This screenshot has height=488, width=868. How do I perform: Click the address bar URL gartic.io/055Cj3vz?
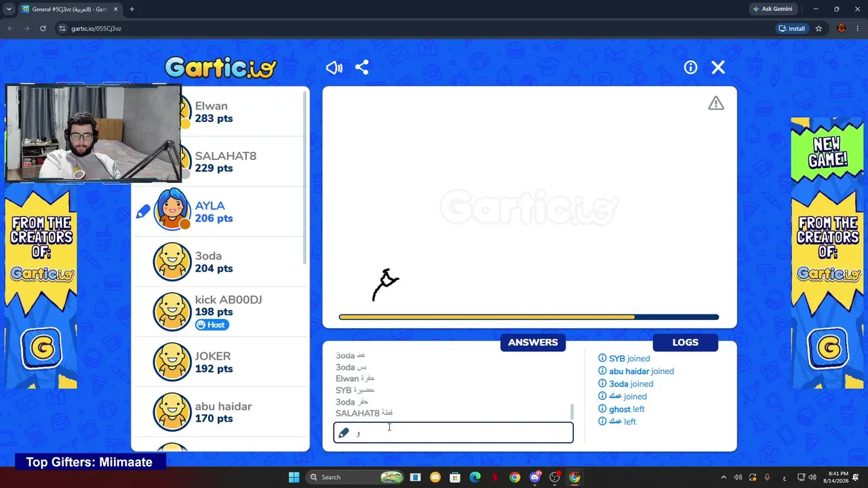click(x=96, y=28)
